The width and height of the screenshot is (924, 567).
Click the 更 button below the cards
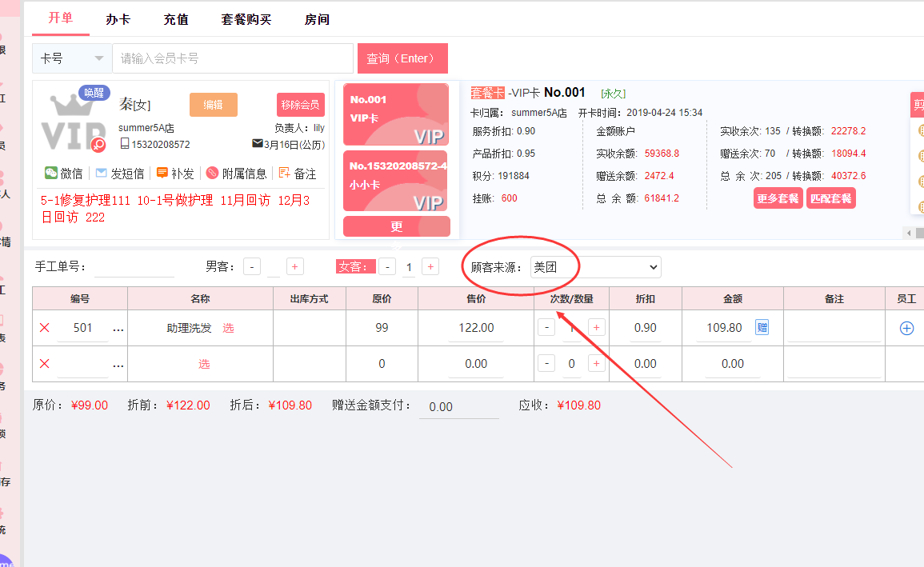tap(397, 226)
